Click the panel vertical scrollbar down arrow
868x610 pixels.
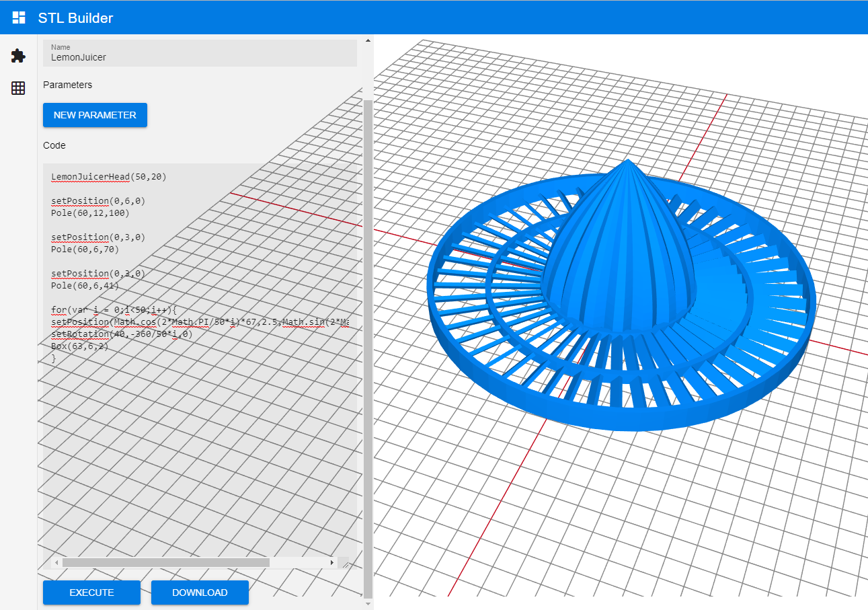point(368,604)
